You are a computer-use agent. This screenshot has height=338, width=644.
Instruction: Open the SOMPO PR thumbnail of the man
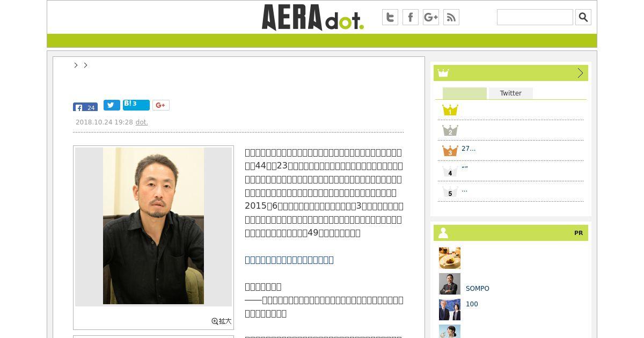(x=450, y=284)
